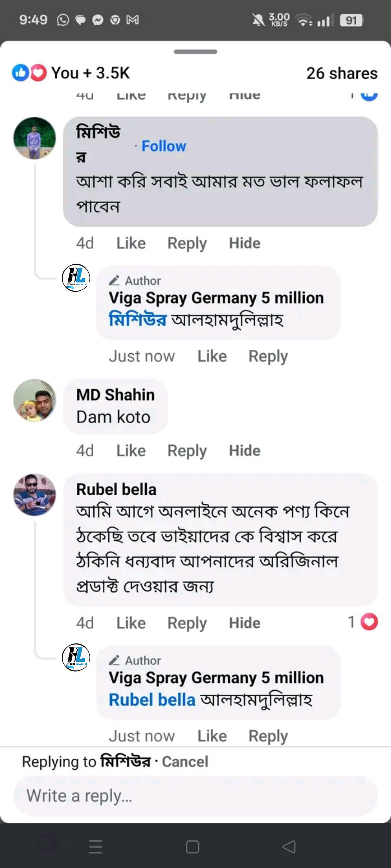Tap the blue Rubel bella mention link

coord(152,700)
